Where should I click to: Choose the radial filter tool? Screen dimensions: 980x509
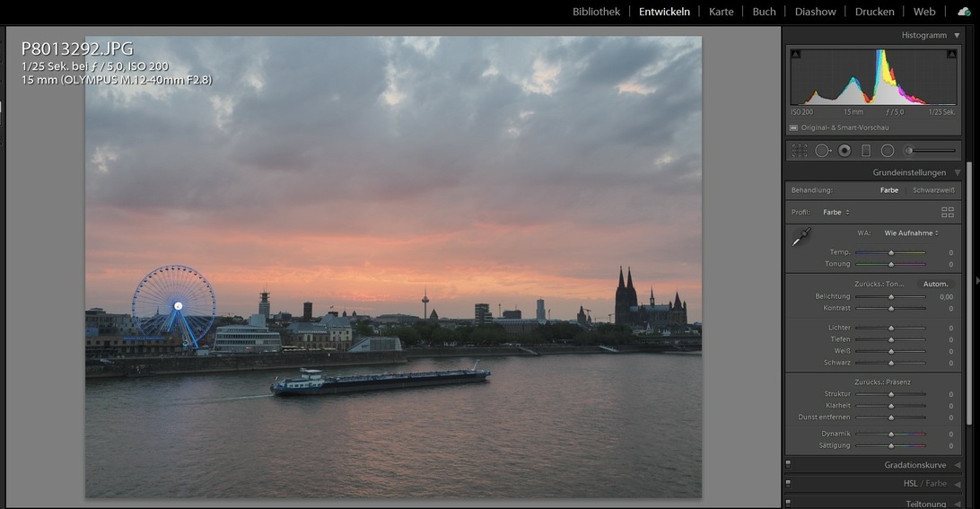pyautogui.click(x=888, y=151)
